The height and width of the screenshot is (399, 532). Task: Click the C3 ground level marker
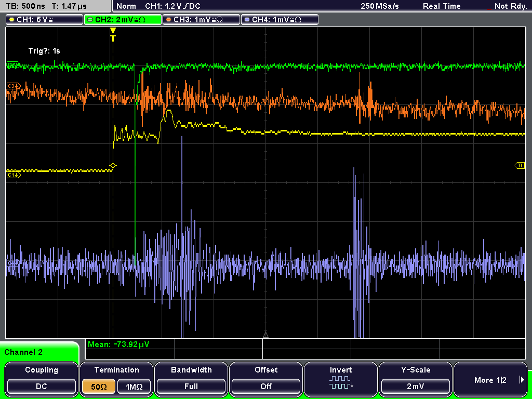[14, 86]
